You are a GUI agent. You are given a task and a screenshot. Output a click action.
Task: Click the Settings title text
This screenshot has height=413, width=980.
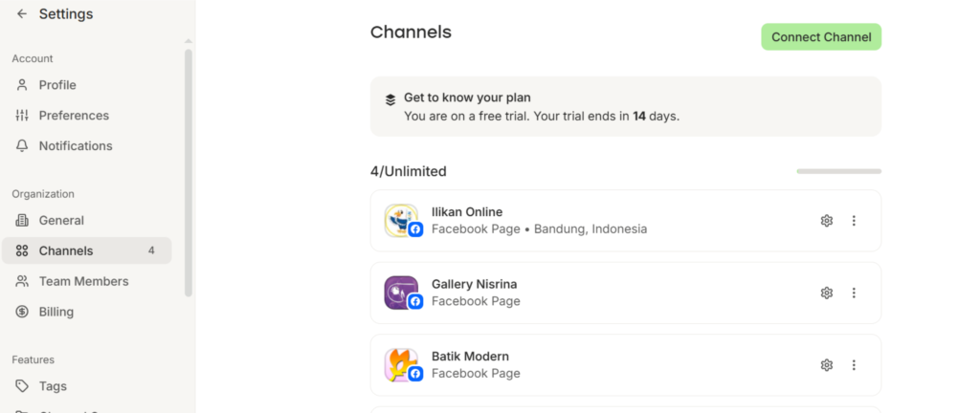click(x=66, y=13)
